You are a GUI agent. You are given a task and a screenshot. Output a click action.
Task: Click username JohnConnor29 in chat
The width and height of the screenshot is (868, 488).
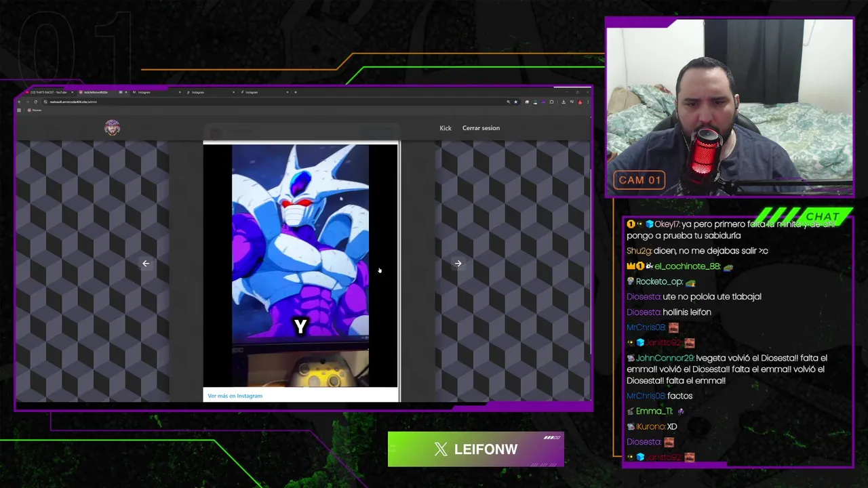click(665, 358)
